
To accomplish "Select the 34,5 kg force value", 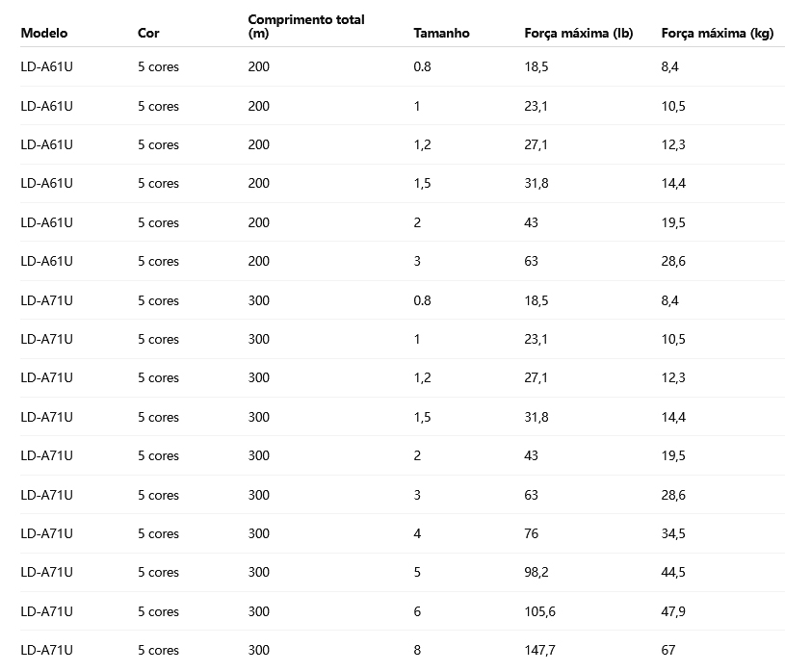I will click(x=673, y=533).
